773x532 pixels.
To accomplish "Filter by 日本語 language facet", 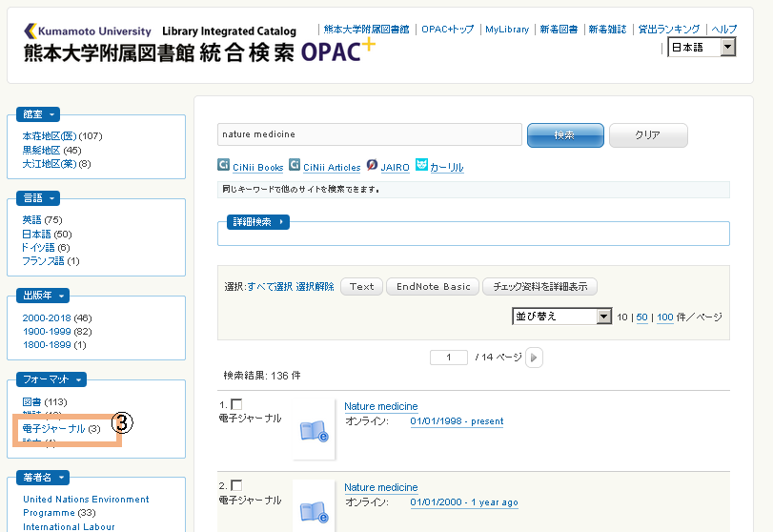I will pos(36,234).
